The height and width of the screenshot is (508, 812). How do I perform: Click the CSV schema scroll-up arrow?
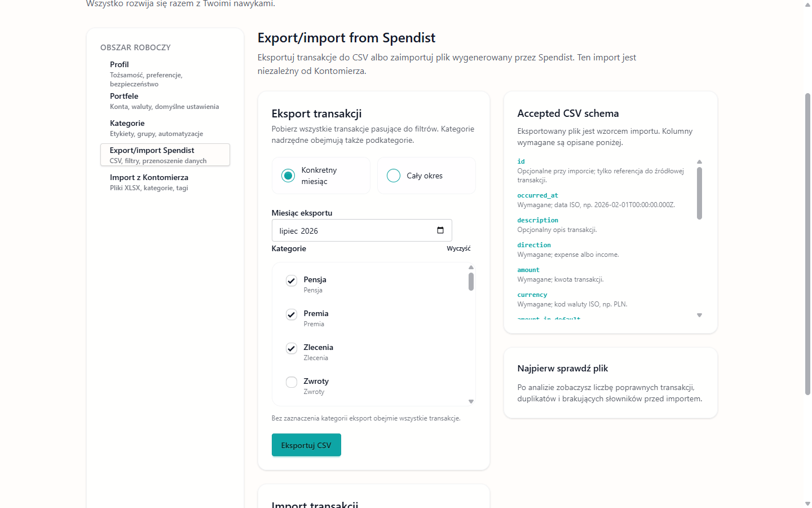699,161
